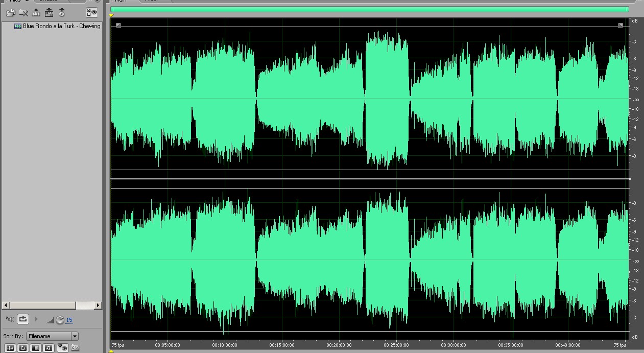644x353 pixels.
Task: Click file list scrollbar right arrow
Action: (98, 305)
